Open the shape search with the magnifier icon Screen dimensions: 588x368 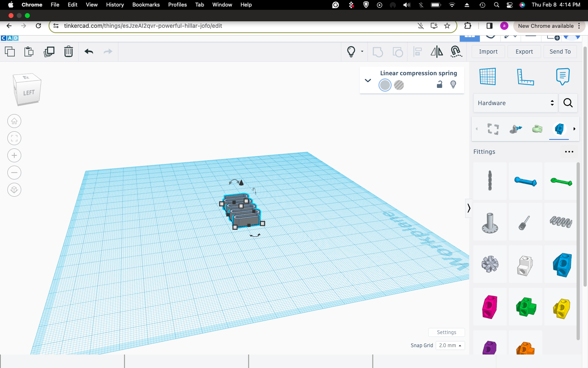[568, 103]
